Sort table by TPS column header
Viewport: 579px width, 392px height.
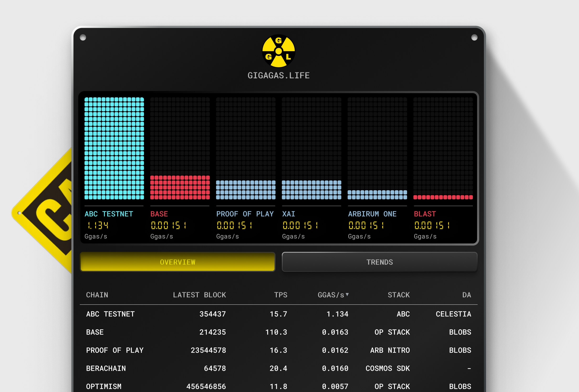point(281,295)
